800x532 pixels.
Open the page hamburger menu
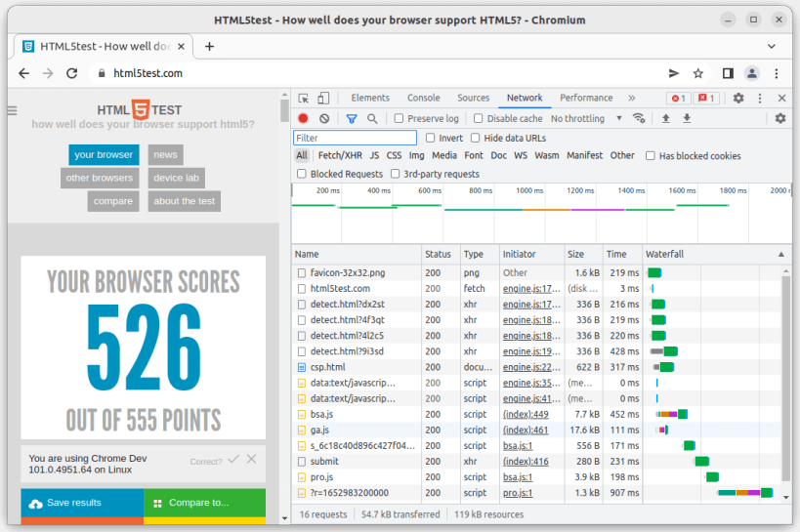click(x=13, y=110)
